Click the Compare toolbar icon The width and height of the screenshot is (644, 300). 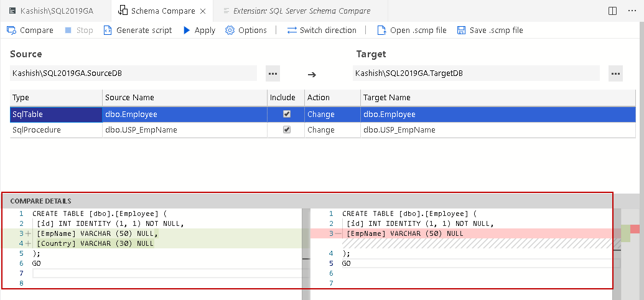coord(12,30)
